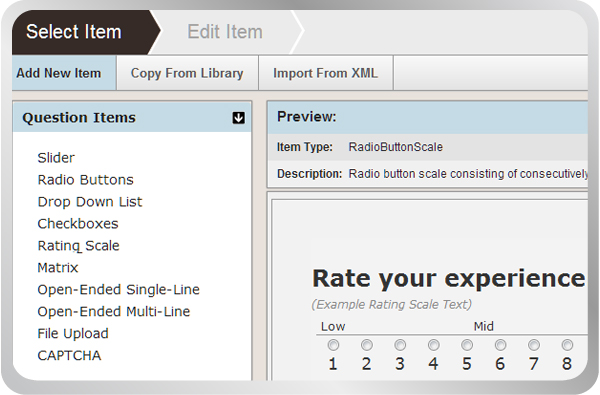Click the Description text in Preview
Viewport: 600px width, 395px height.
468,174
